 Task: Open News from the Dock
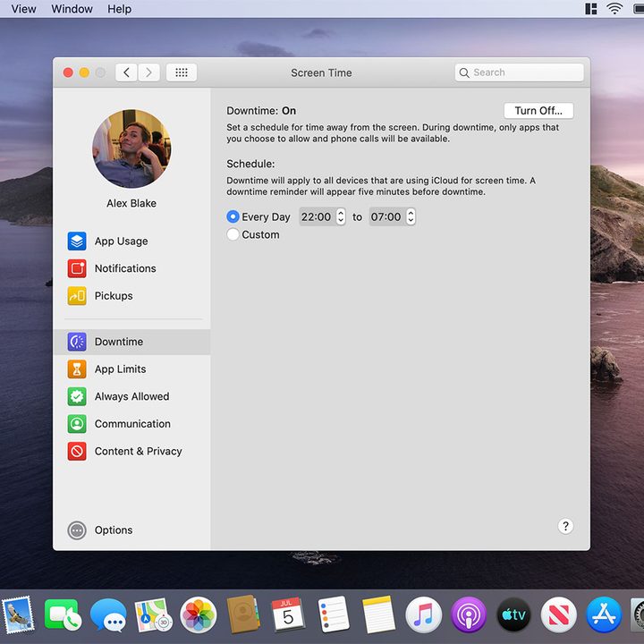(559, 614)
